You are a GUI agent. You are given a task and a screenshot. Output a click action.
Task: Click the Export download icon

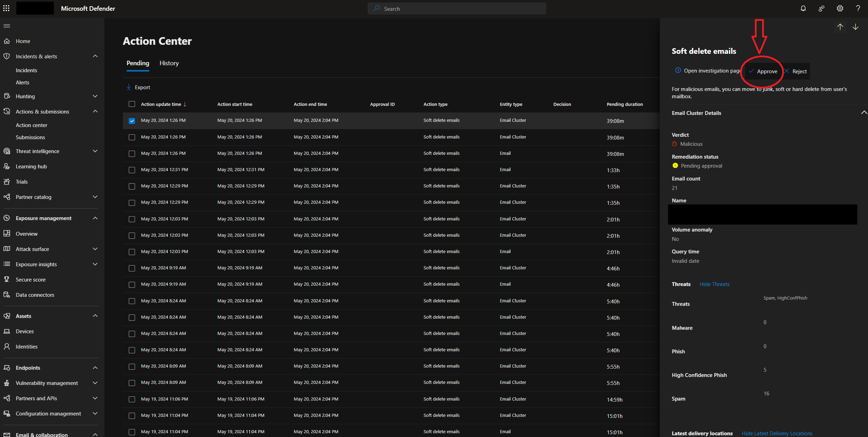(129, 87)
